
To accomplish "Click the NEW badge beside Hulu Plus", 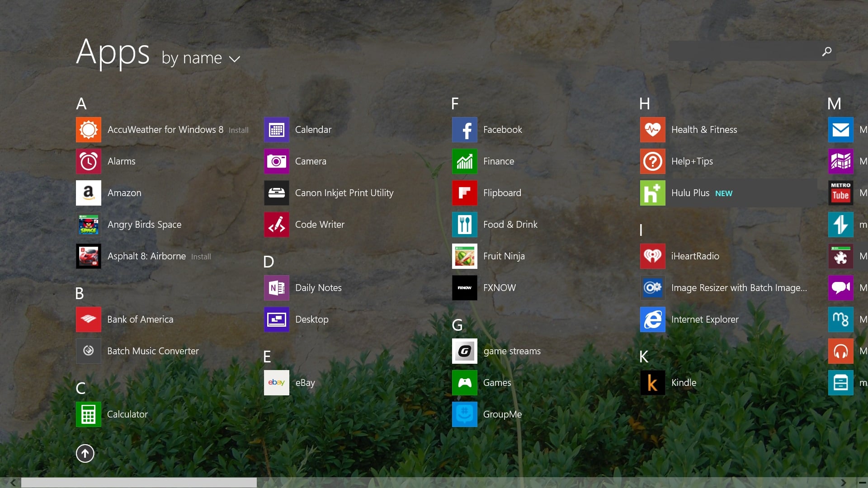I will (724, 193).
